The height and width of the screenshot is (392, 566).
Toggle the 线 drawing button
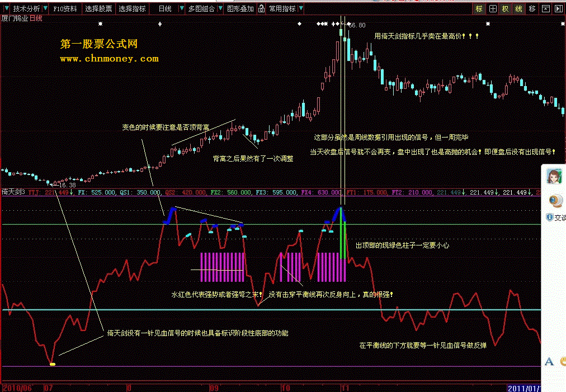(518, 8)
